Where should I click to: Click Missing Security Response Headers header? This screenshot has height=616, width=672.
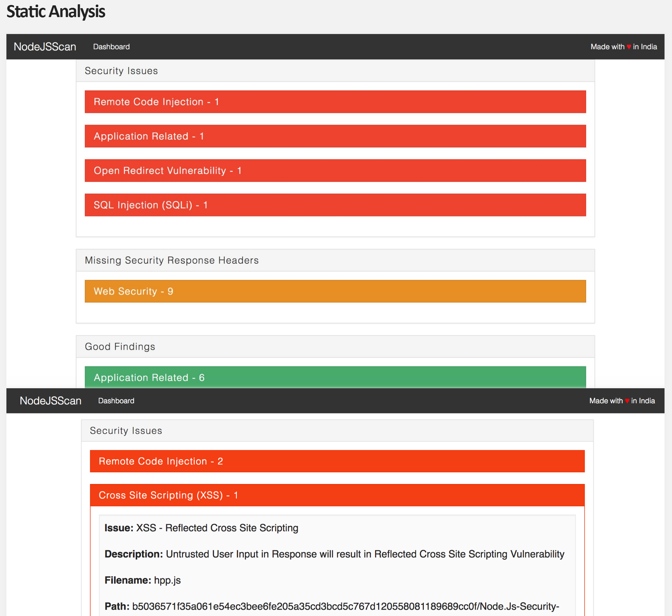tap(335, 260)
